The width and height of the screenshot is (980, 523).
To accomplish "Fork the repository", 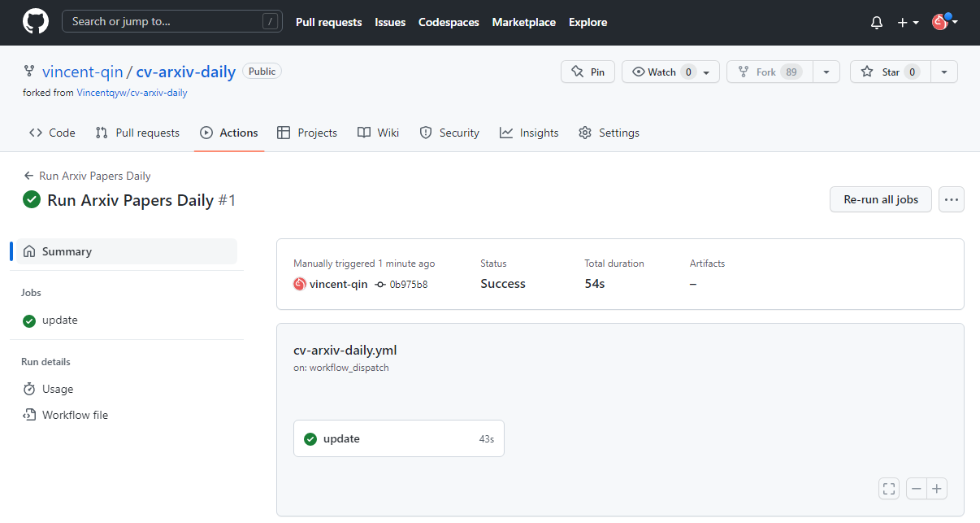I will [770, 72].
